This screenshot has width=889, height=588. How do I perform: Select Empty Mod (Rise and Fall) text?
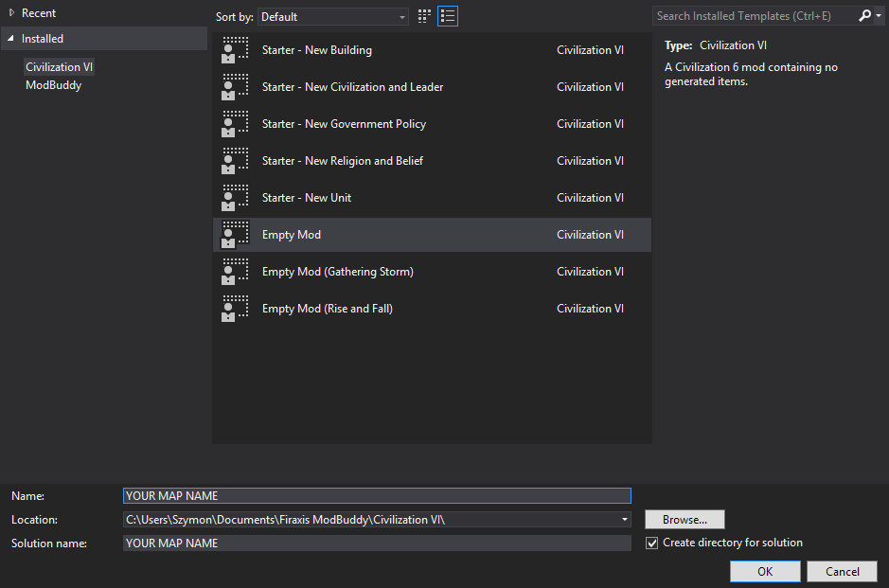(x=328, y=309)
